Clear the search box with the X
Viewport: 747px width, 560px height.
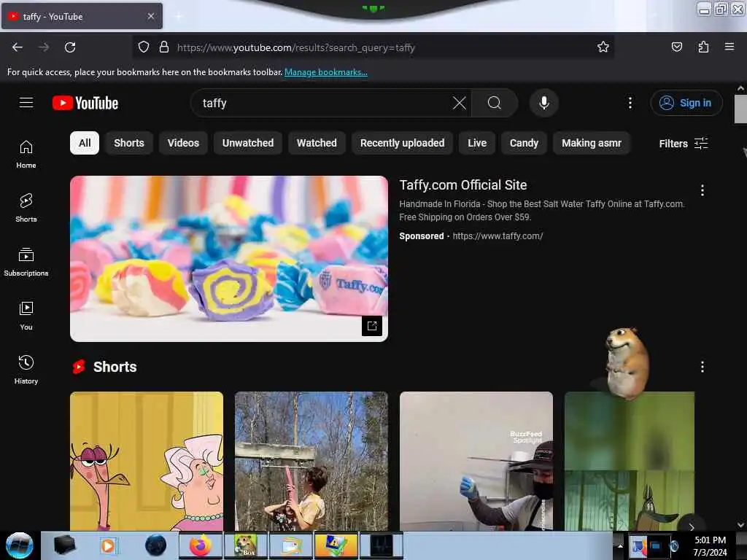coord(460,103)
